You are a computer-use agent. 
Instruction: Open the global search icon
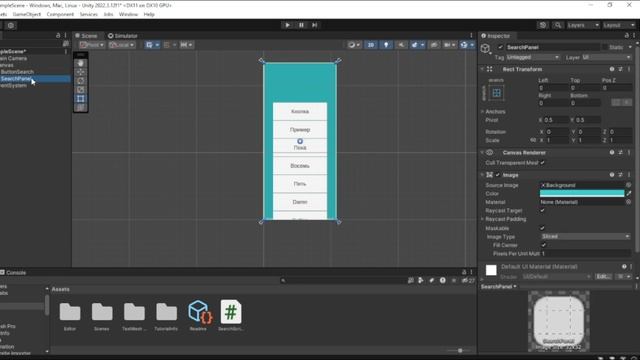(558, 25)
